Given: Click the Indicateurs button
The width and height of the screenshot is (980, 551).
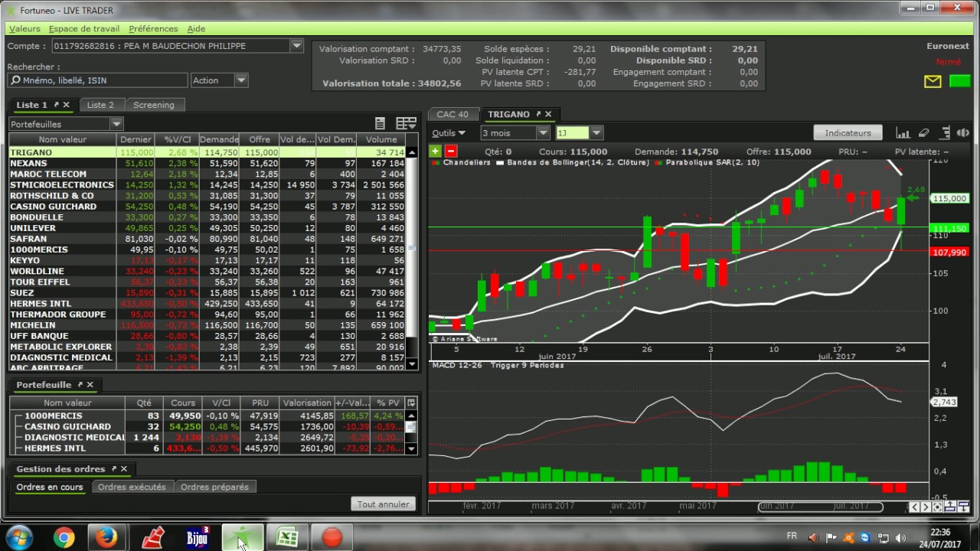Looking at the screenshot, I should (848, 132).
